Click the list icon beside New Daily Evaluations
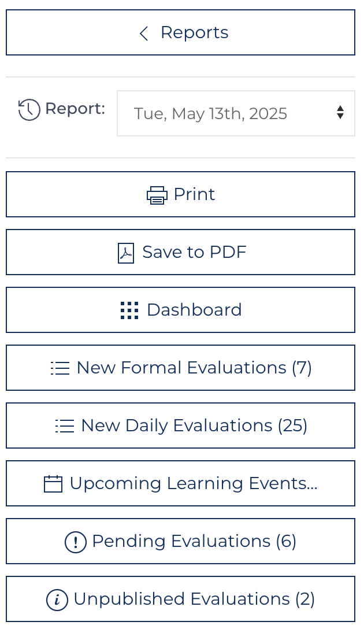The width and height of the screenshot is (364, 629). (x=65, y=426)
